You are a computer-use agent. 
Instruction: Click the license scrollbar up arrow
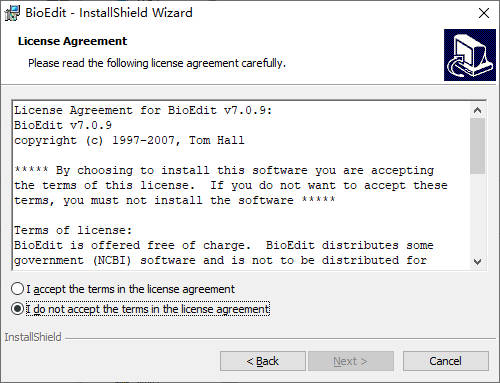pyautogui.click(x=477, y=110)
